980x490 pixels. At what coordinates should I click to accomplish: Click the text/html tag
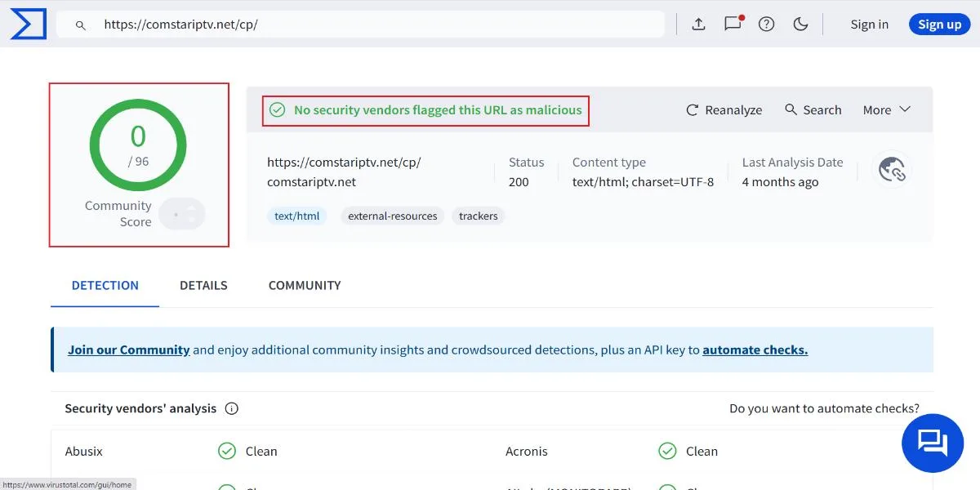[x=297, y=216]
